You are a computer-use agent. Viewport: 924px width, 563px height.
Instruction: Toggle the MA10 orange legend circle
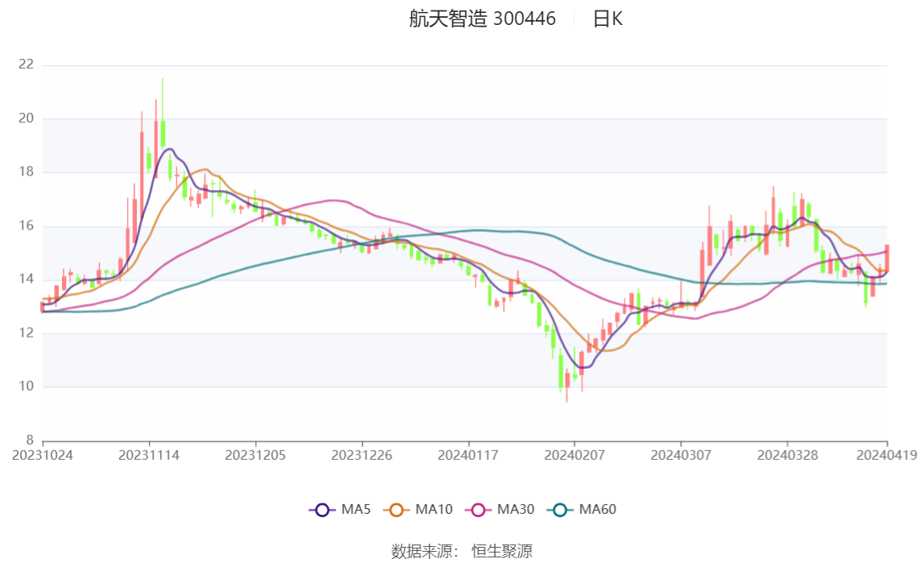[396, 510]
